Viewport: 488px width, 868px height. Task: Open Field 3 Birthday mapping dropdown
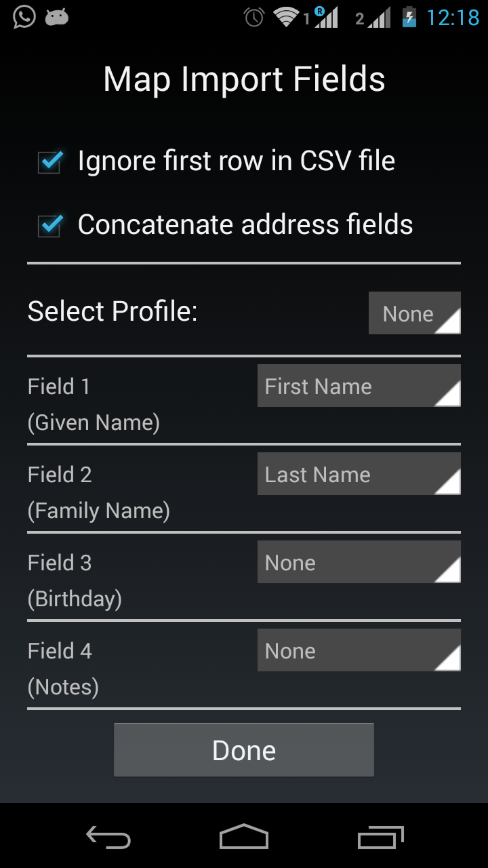pyautogui.click(x=359, y=562)
